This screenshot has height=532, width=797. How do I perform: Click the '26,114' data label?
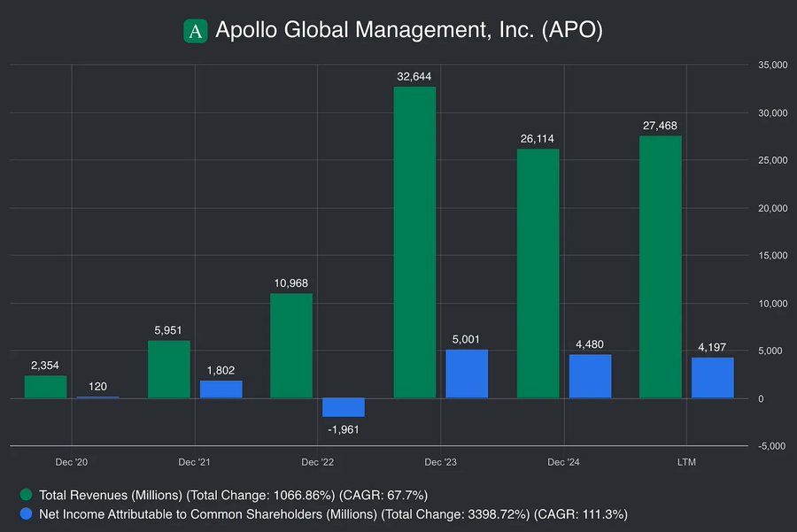tap(538, 139)
